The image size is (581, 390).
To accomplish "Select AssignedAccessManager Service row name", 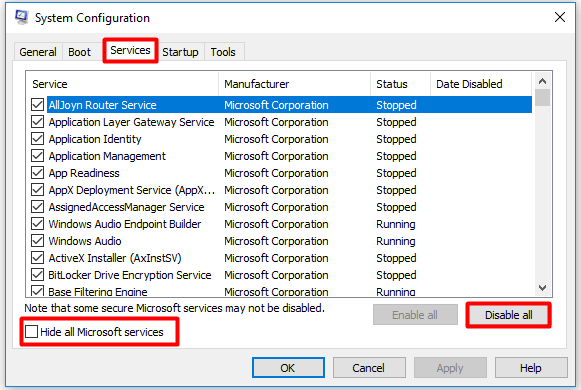I will pos(126,207).
